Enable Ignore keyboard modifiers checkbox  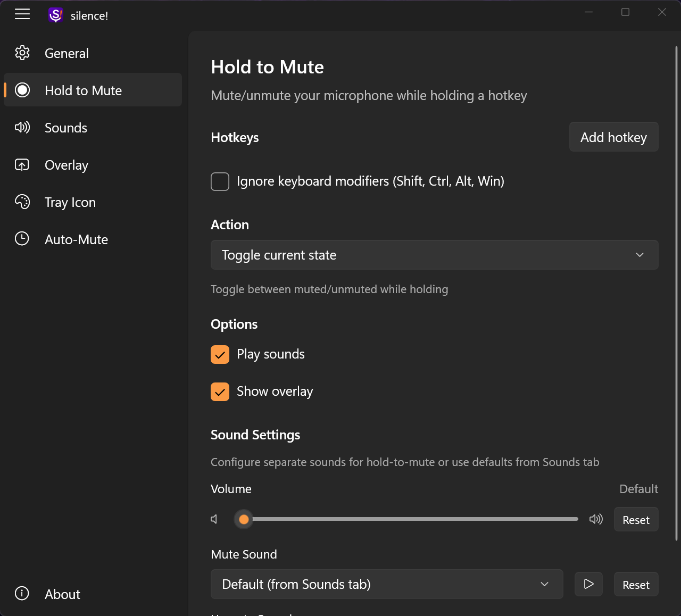pos(220,181)
